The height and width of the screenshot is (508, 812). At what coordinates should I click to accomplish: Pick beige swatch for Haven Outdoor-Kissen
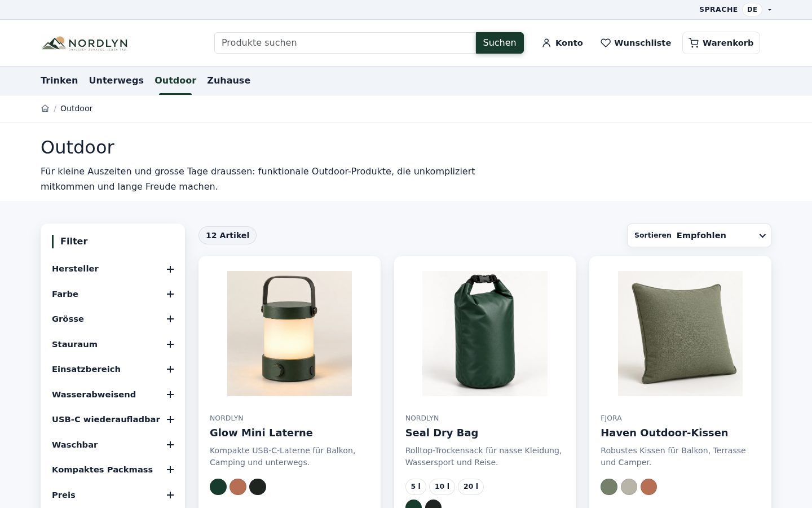coord(629,487)
